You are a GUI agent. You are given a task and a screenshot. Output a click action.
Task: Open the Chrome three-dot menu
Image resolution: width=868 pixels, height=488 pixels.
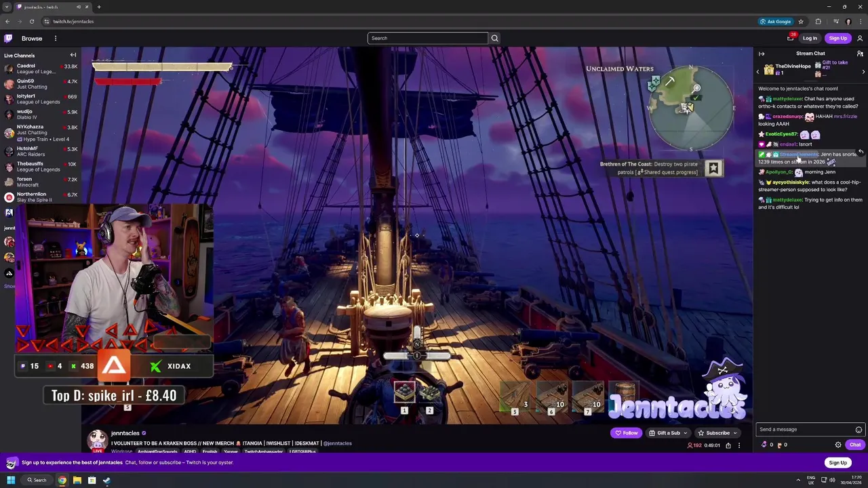(x=860, y=21)
